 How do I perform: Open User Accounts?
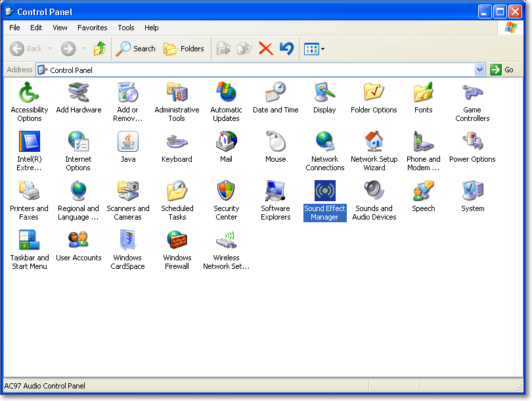(x=79, y=245)
